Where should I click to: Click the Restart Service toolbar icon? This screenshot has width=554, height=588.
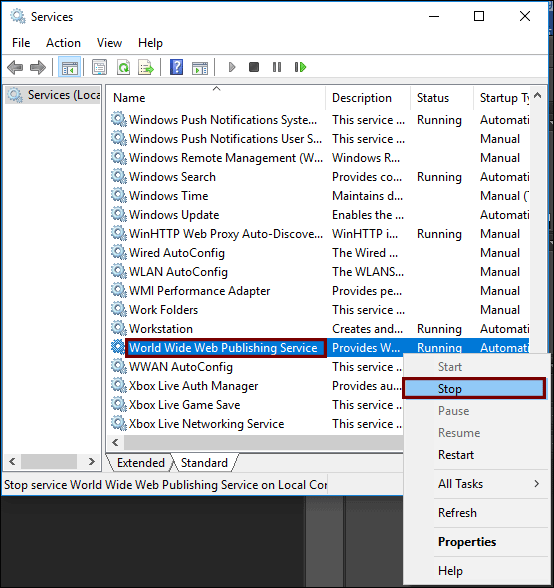click(x=300, y=67)
